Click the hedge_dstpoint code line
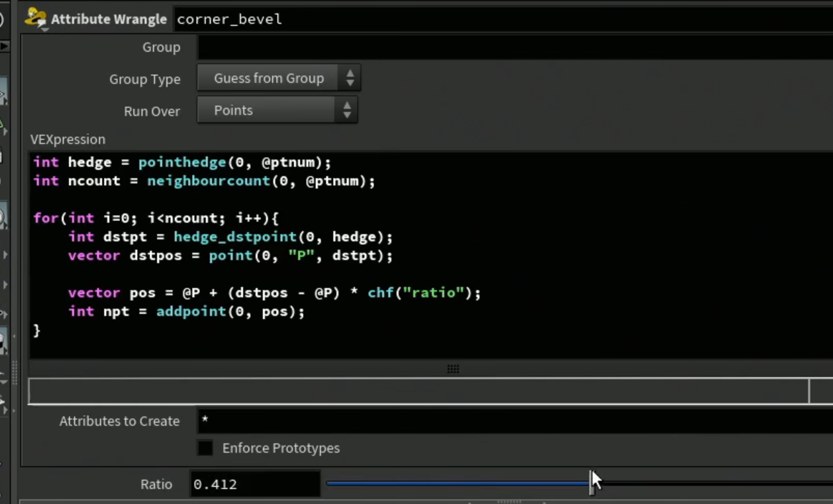This screenshot has height=504, width=833. [231, 237]
